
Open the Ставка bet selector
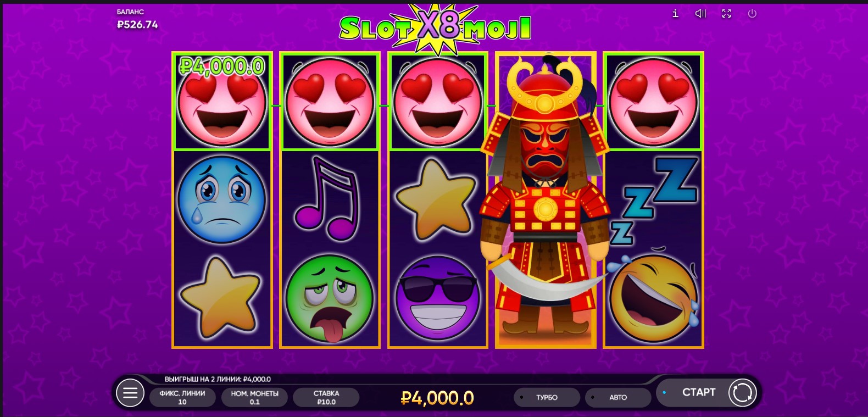(x=326, y=397)
